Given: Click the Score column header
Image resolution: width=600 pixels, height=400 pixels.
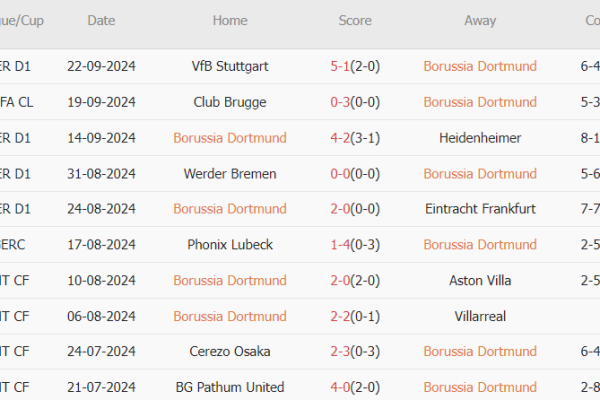Looking at the screenshot, I should pos(354,20).
